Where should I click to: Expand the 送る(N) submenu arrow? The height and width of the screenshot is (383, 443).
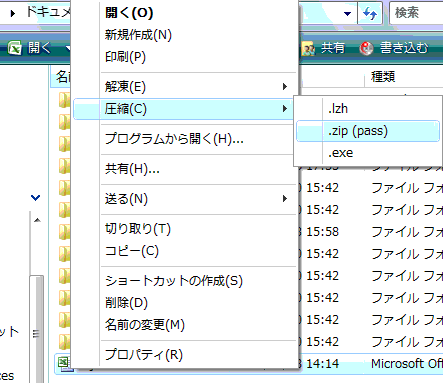pyautogui.click(x=285, y=199)
